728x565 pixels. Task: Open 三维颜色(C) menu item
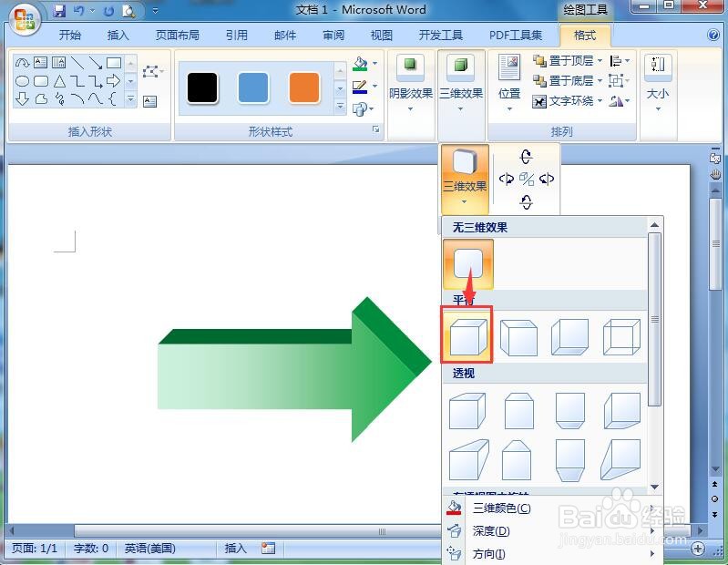click(x=551, y=508)
